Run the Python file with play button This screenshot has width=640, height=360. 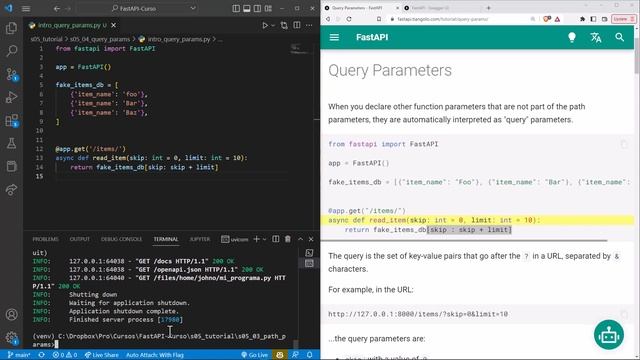264,25
